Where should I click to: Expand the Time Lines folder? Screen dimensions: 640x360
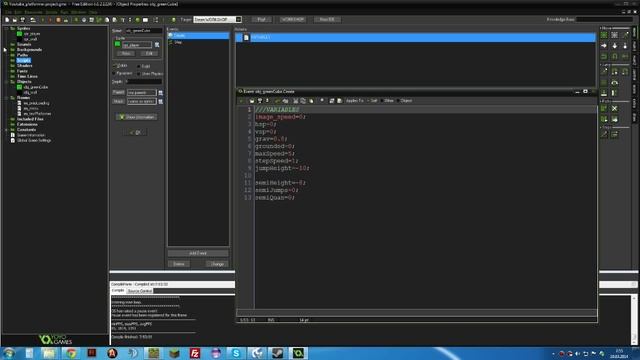pos(27,76)
